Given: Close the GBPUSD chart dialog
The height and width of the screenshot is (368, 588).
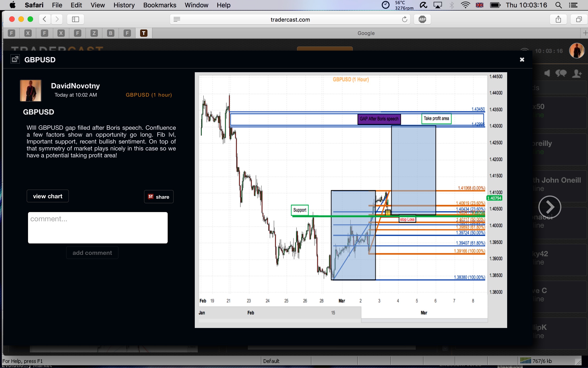Looking at the screenshot, I should (x=522, y=60).
